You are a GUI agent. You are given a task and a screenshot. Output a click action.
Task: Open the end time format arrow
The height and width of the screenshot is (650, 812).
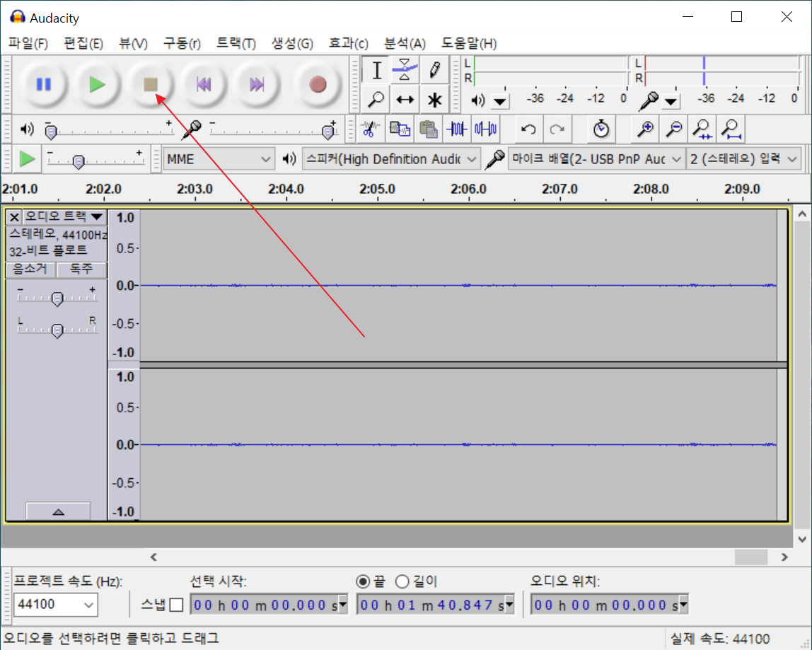(x=509, y=604)
